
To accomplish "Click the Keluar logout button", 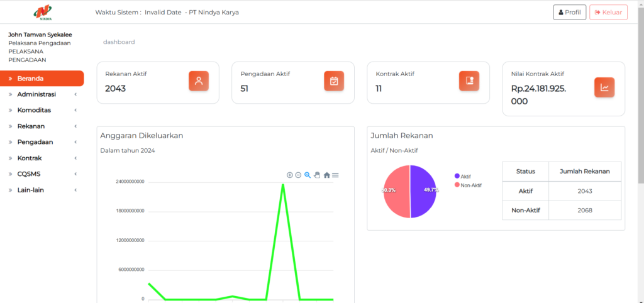I will point(608,12).
